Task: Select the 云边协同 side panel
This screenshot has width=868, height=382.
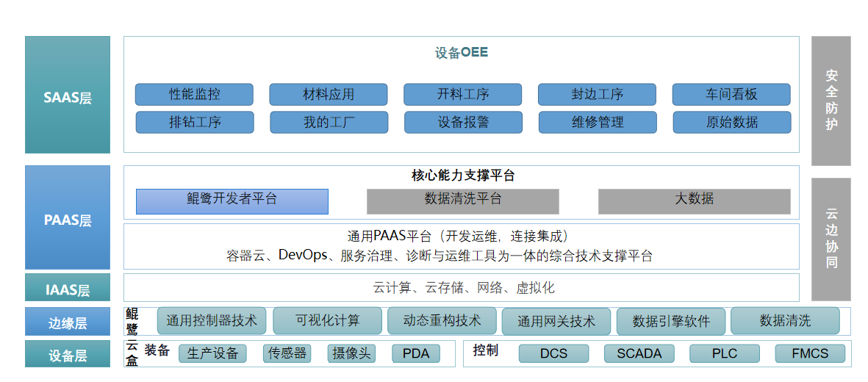Action: tap(831, 239)
